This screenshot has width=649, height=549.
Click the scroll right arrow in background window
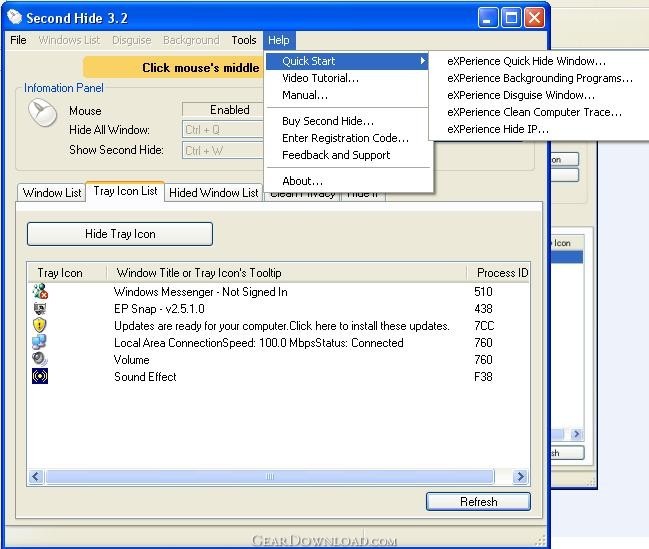coord(577,434)
